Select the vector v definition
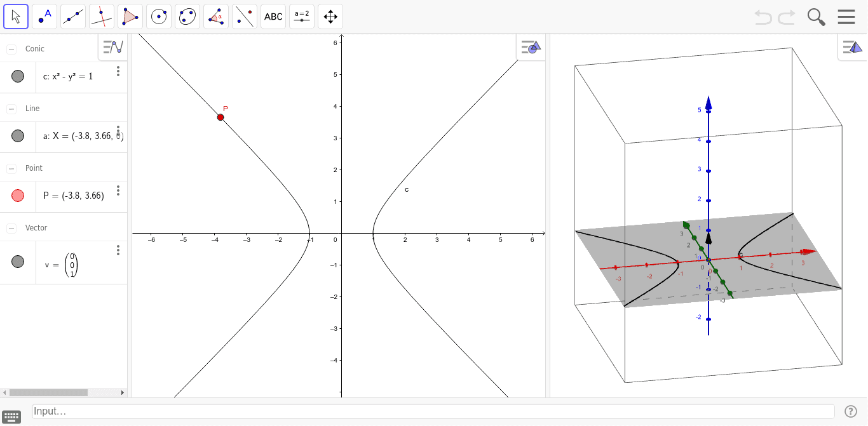The height and width of the screenshot is (426, 868). click(x=62, y=265)
